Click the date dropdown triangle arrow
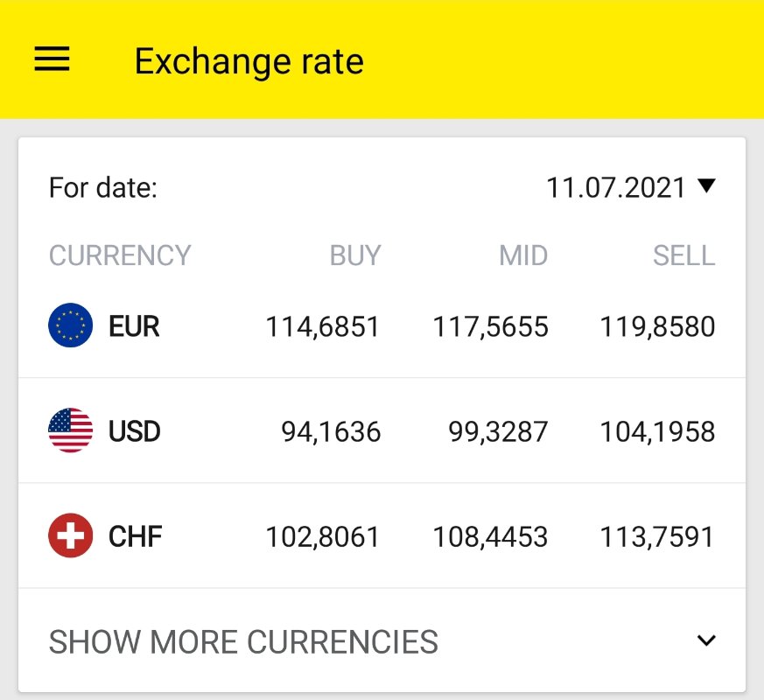764x700 pixels. pos(707,185)
